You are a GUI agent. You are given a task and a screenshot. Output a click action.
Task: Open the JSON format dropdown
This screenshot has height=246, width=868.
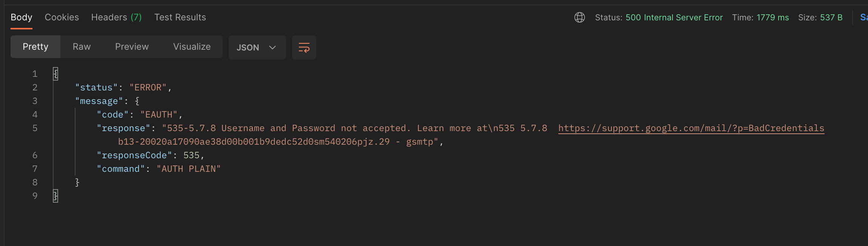257,47
